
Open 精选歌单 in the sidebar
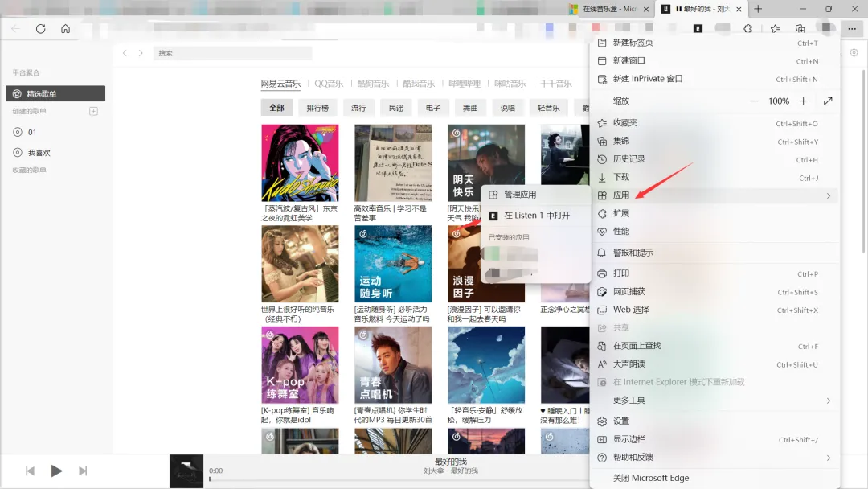[55, 93]
